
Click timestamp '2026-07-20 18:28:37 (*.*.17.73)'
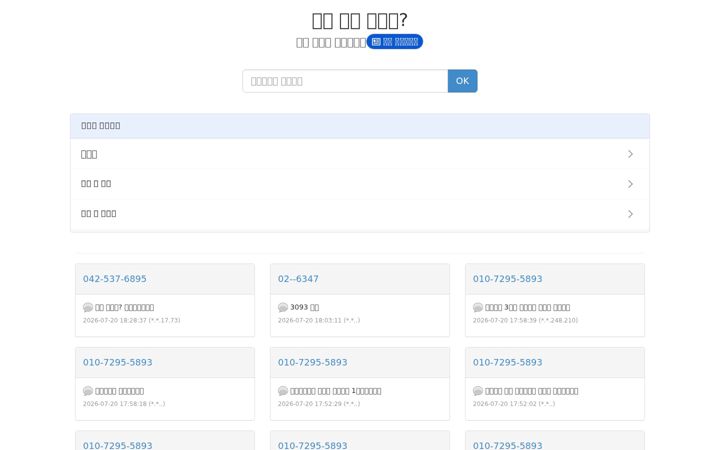click(x=132, y=321)
